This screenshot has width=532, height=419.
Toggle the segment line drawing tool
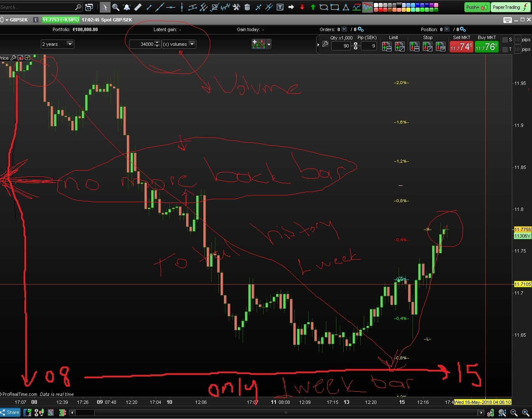click(x=148, y=7)
